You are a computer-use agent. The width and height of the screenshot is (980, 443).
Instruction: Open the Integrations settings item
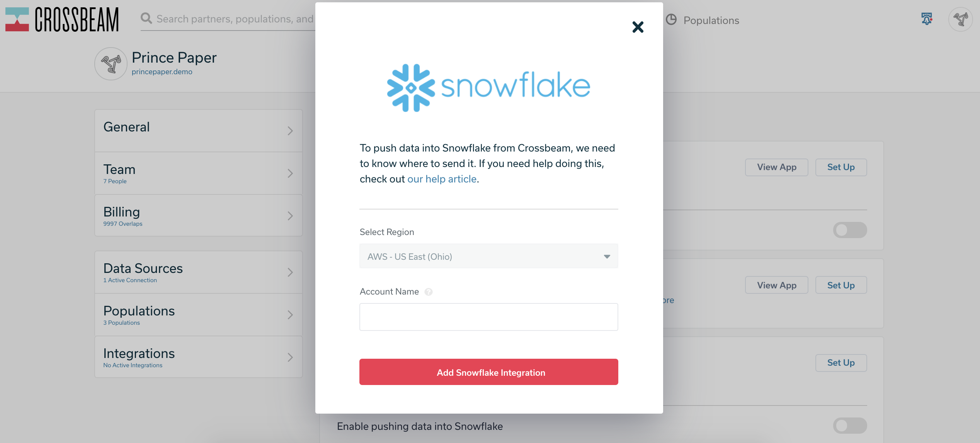tap(198, 357)
